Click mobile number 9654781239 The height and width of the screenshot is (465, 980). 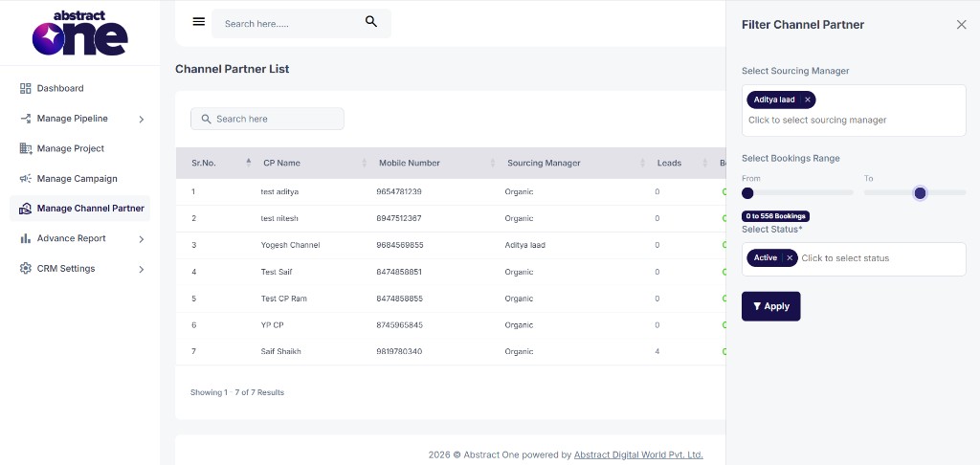(x=399, y=192)
